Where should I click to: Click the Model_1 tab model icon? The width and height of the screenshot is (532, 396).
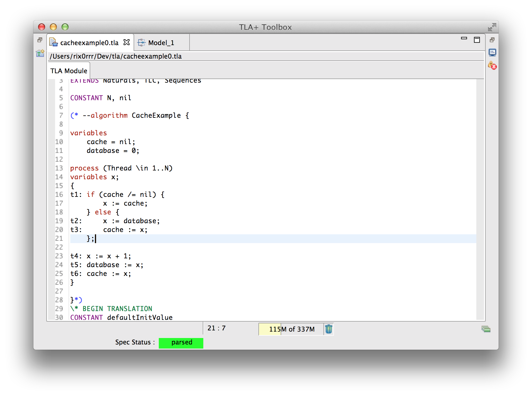point(141,42)
